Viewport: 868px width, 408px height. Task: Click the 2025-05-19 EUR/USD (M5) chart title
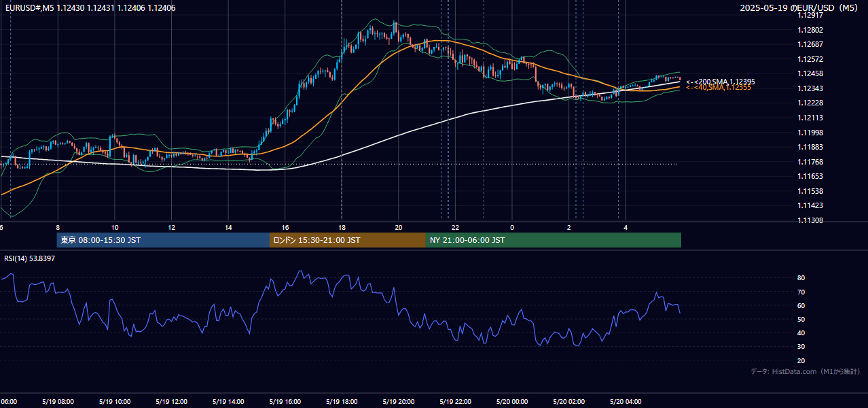(x=800, y=7)
